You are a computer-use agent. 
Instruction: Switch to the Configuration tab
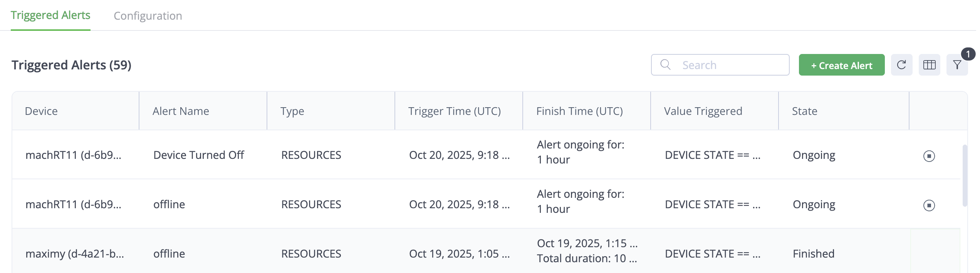coord(148,16)
